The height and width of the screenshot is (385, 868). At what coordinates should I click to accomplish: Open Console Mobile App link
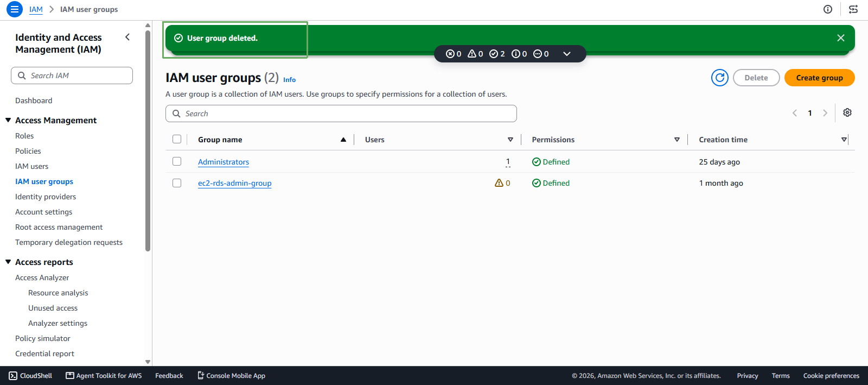pos(231,376)
